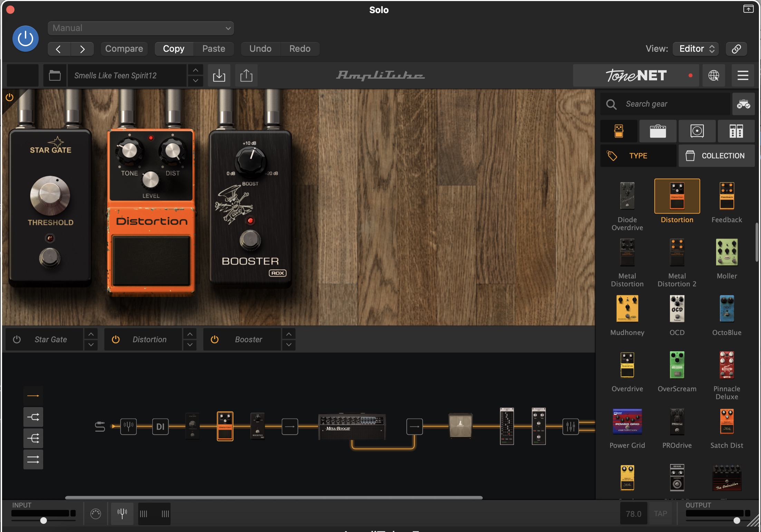Click the link chain icon near View
This screenshot has width=761, height=532.
pyautogui.click(x=736, y=49)
